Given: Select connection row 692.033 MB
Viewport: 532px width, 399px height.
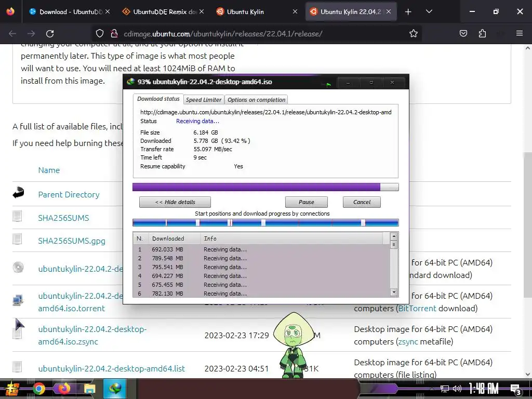Looking at the screenshot, I should [262, 249].
